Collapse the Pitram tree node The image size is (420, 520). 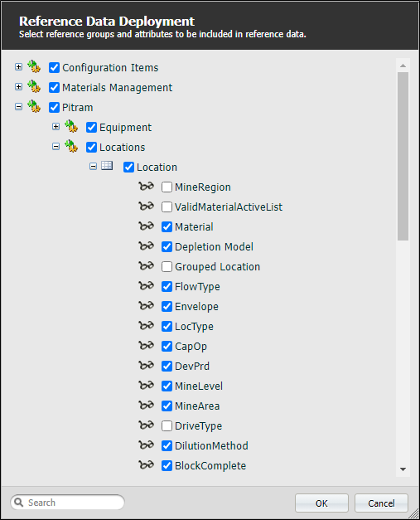click(x=18, y=107)
